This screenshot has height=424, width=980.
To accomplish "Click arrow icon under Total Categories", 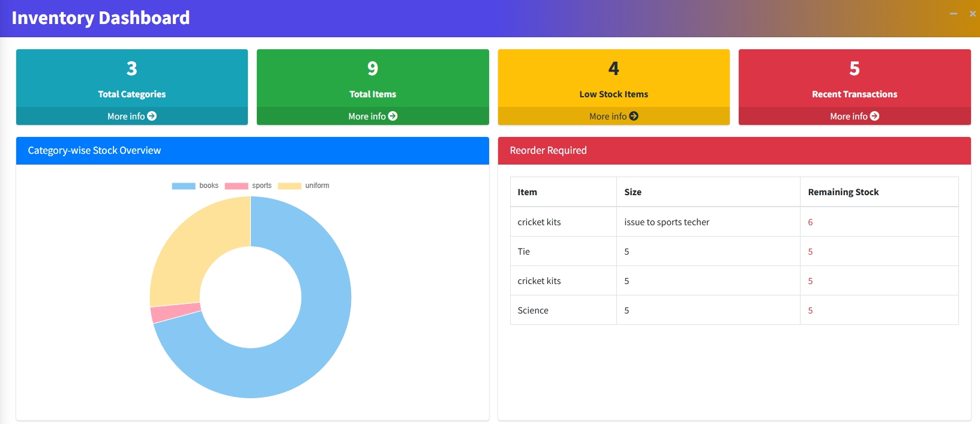I will point(152,116).
